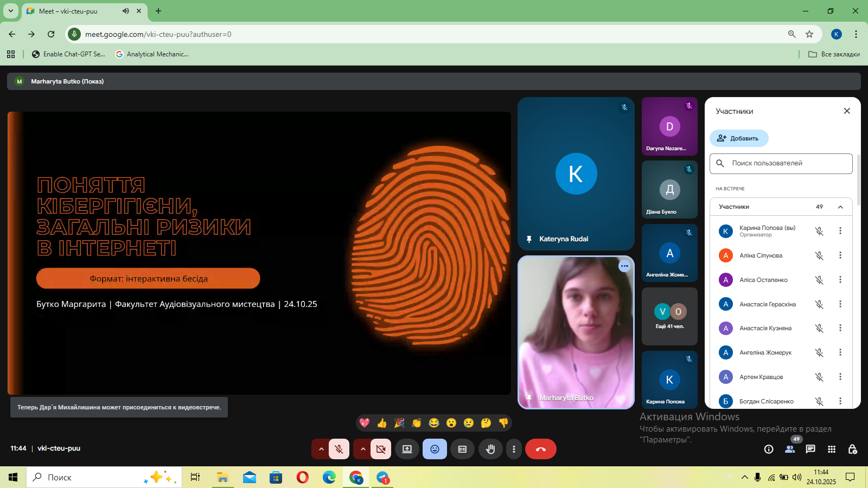Expand video settings arrow beside camera

point(363,449)
